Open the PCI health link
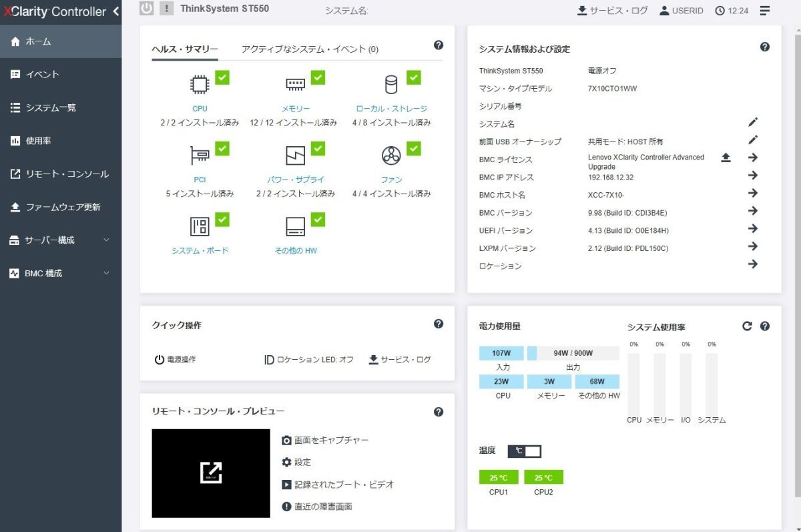The width and height of the screenshot is (801, 532). pyautogui.click(x=200, y=180)
